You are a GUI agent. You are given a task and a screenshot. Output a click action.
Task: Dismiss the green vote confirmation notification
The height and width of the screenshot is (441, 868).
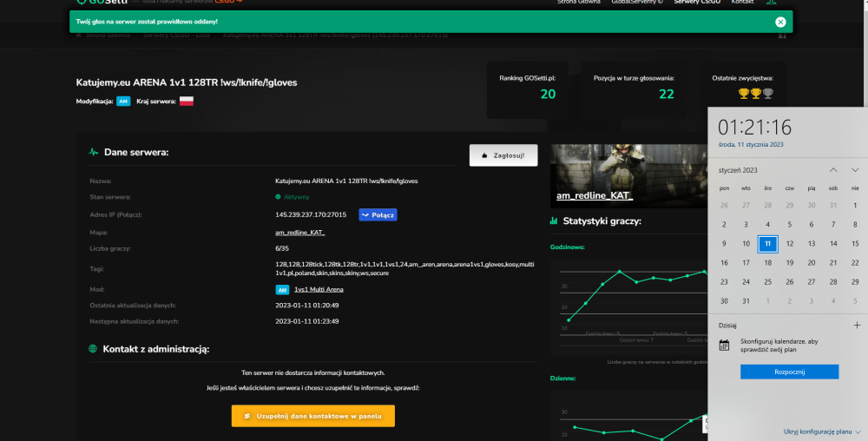pos(780,22)
